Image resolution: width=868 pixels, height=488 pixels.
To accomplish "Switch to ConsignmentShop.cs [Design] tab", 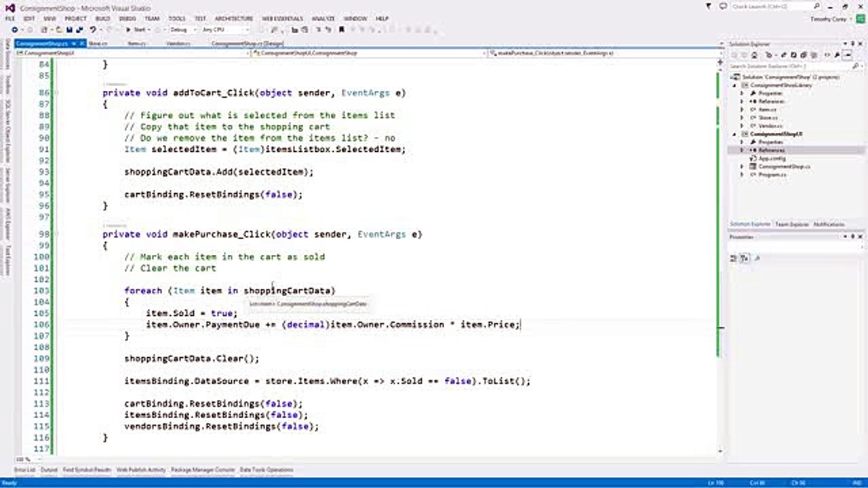I will (x=248, y=43).
